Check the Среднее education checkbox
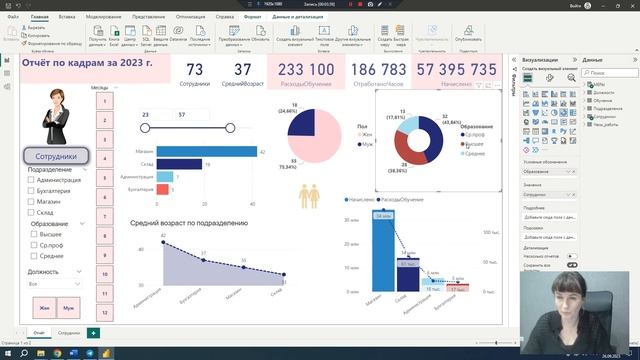The height and width of the screenshot is (360, 640). [34, 256]
